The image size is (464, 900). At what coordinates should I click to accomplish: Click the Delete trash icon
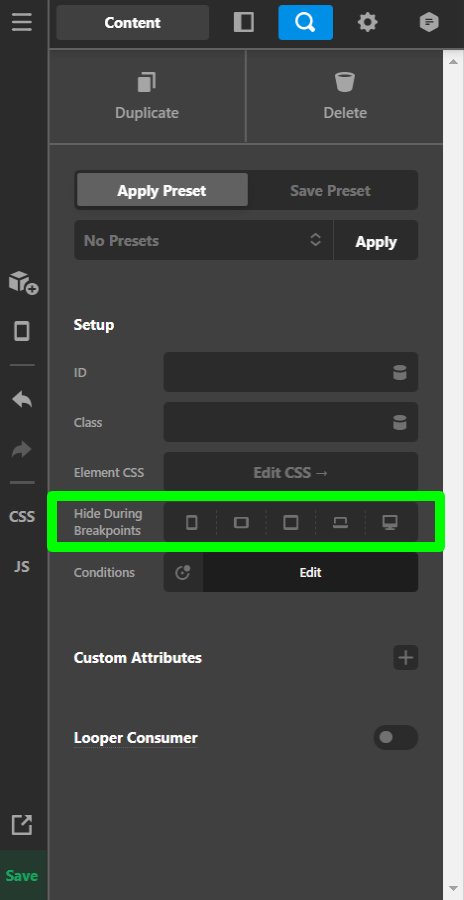click(345, 82)
